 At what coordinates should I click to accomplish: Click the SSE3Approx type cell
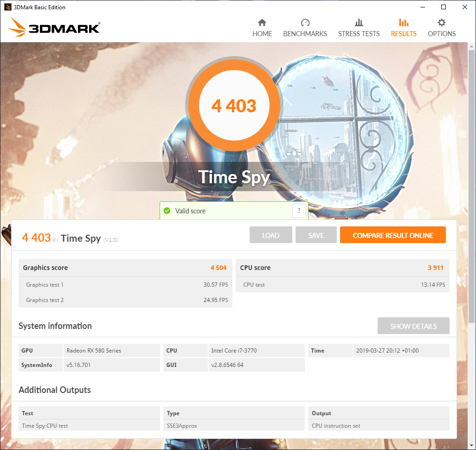pyautogui.click(x=234, y=426)
